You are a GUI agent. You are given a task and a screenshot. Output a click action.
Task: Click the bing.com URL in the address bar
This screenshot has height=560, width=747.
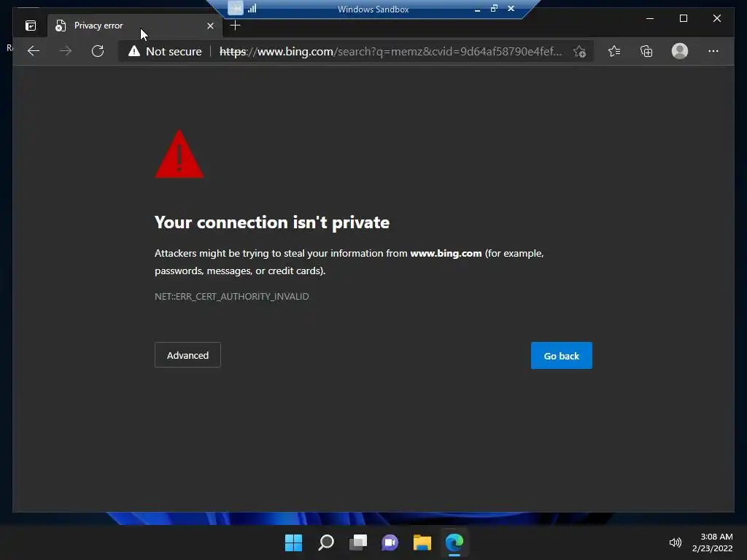click(391, 51)
